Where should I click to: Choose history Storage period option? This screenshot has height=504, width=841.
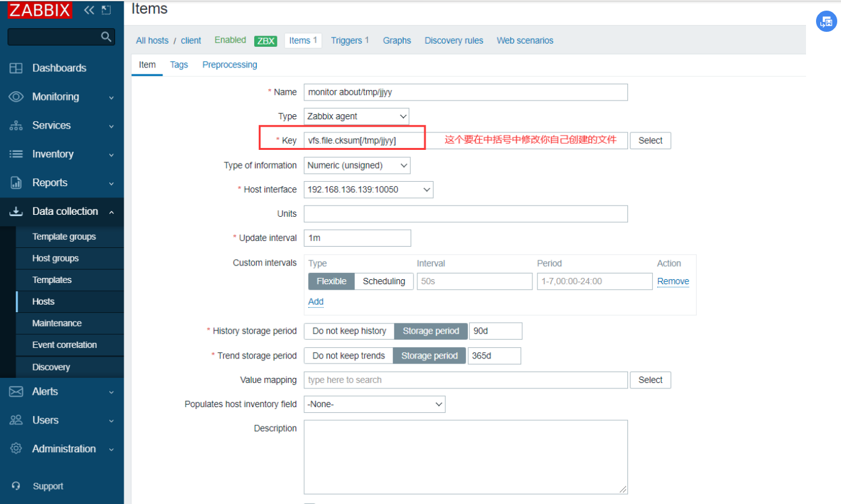(431, 331)
